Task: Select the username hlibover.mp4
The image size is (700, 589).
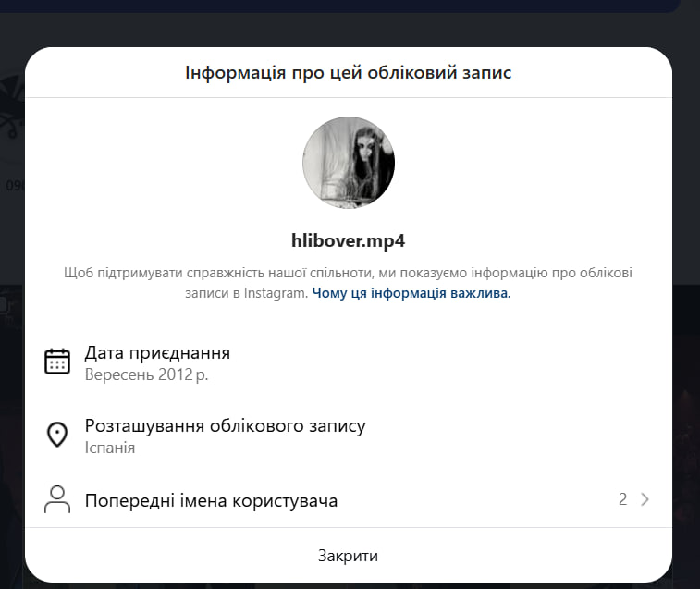Action: click(349, 241)
